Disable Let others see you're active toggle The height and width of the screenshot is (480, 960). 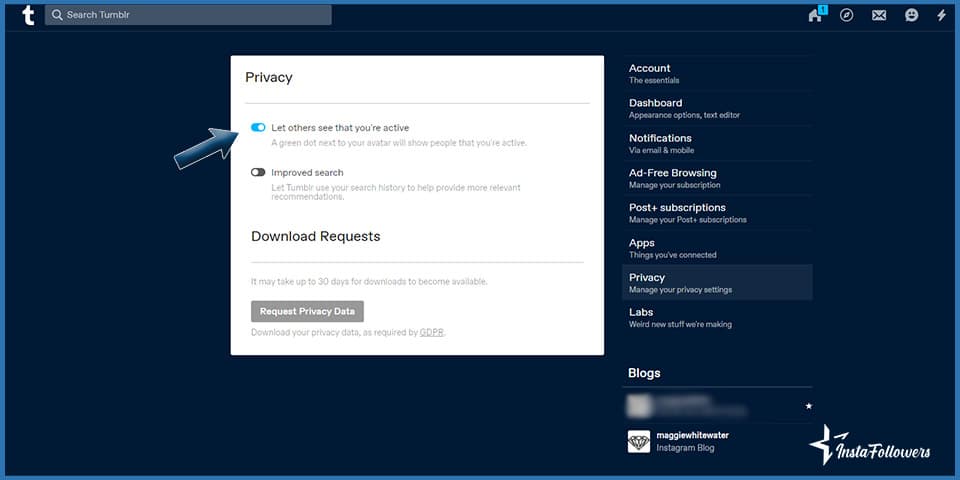click(x=258, y=128)
